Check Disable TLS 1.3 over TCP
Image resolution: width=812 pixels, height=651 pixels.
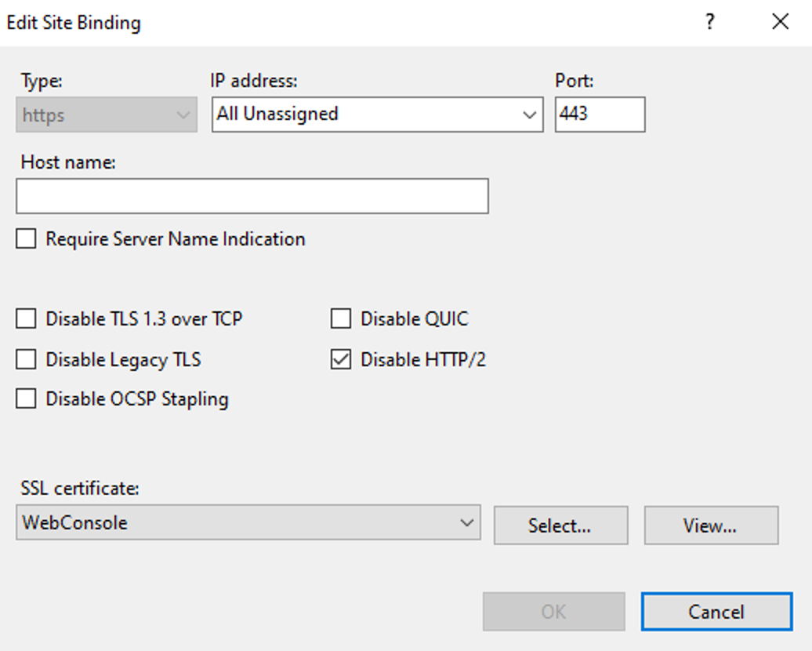coord(27,318)
